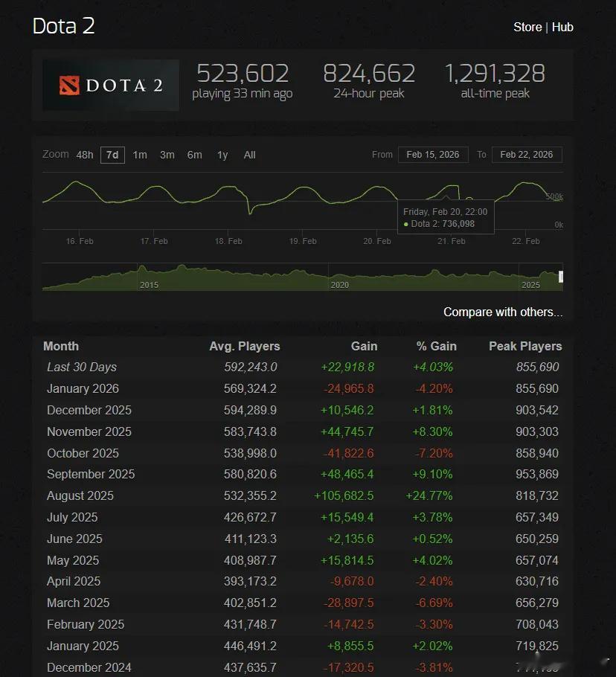Viewport: 616px width, 677px height.
Task: Switch to the 1m zoom range
Action: pyautogui.click(x=140, y=155)
